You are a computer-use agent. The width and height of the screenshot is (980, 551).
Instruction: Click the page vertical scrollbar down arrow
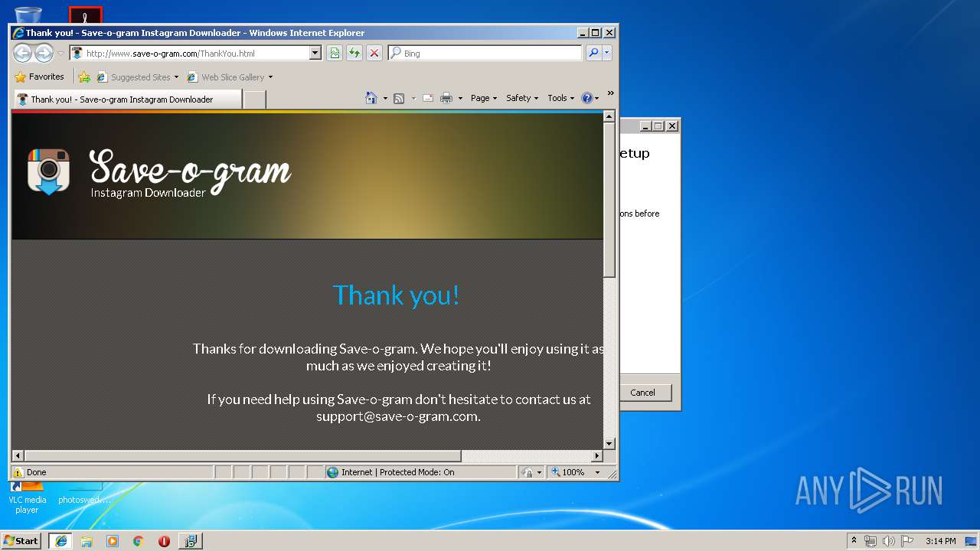[609, 444]
